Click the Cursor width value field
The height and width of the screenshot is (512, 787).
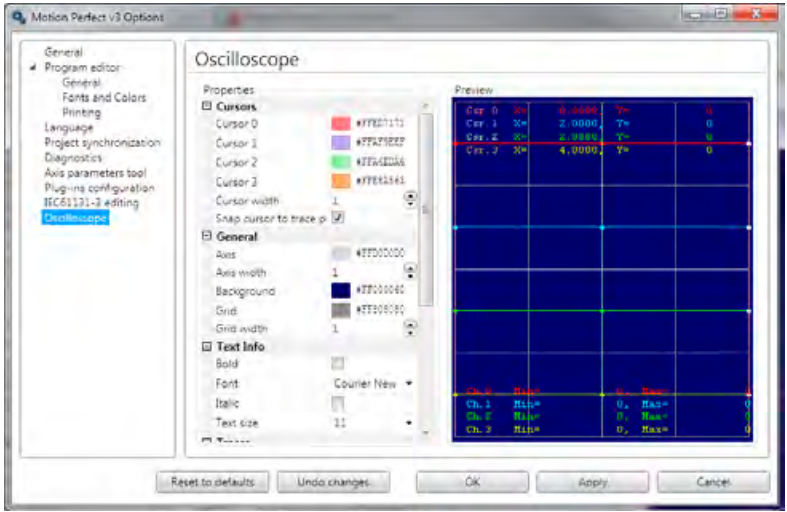pos(367,200)
